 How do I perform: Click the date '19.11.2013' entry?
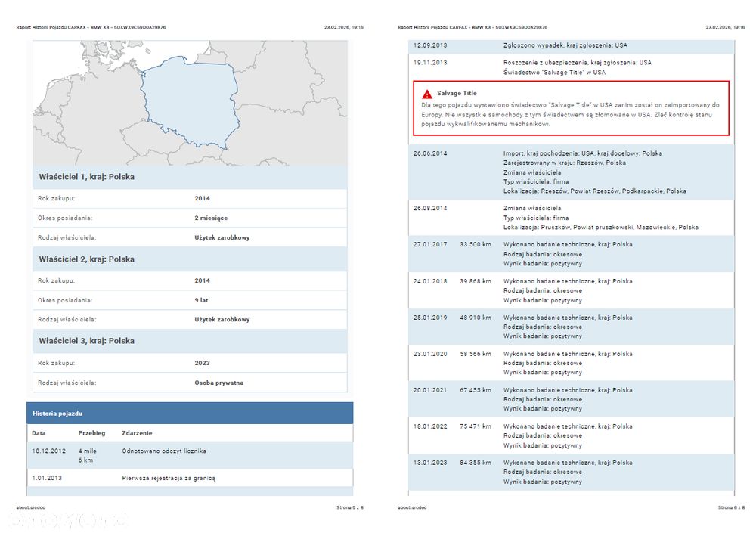pyautogui.click(x=430, y=63)
